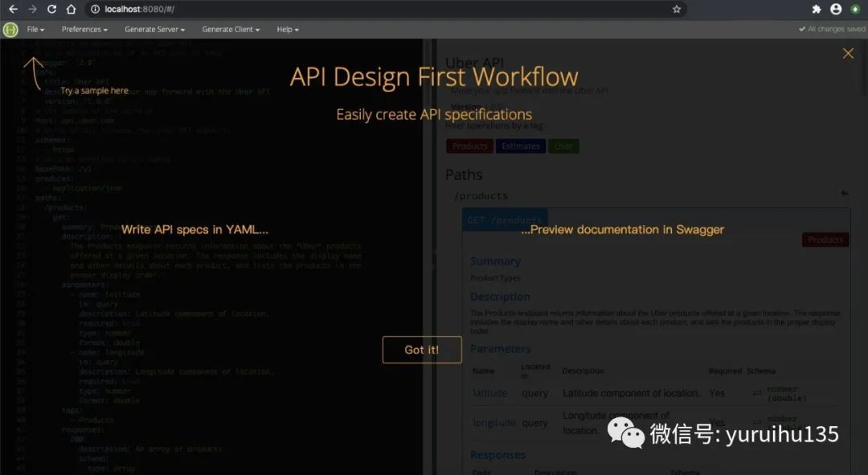Click the Products tag badge in operation
The height and width of the screenshot is (475, 868).
[825, 240]
